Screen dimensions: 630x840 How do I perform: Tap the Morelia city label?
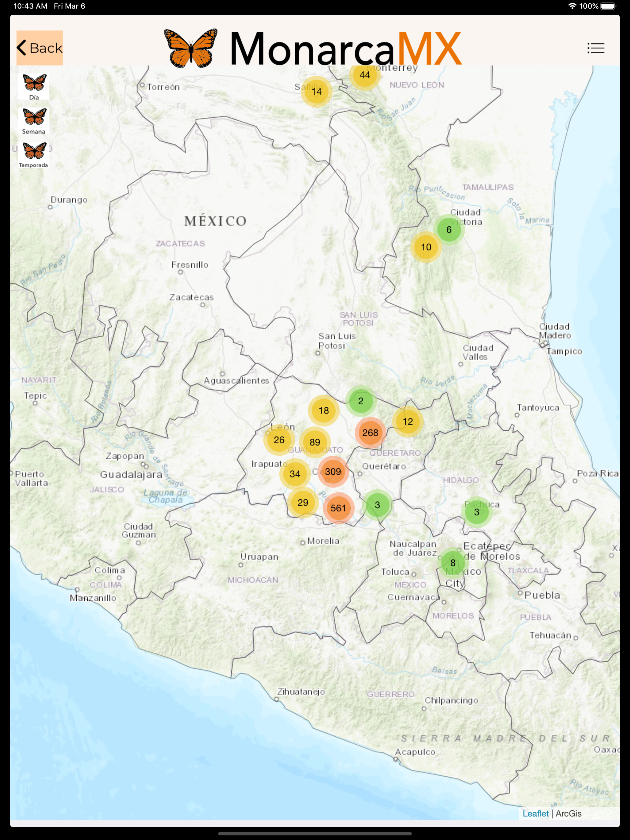[323, 541]
